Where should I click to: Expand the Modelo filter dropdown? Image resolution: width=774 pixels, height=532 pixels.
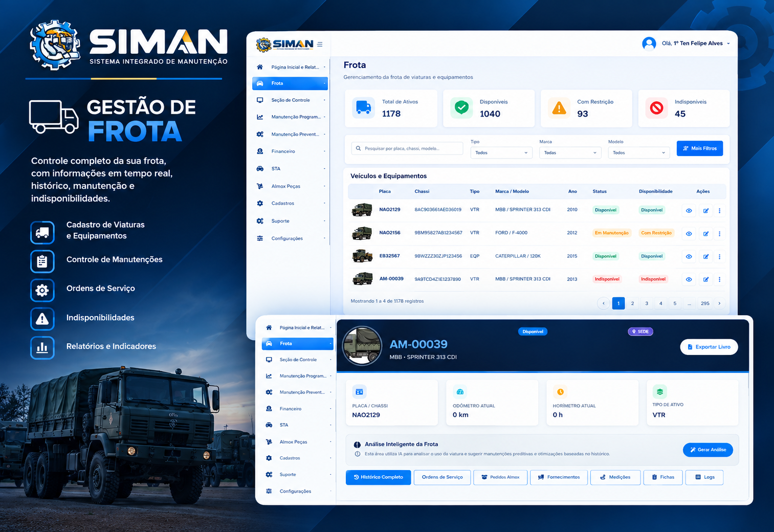[x=639, y=152]
